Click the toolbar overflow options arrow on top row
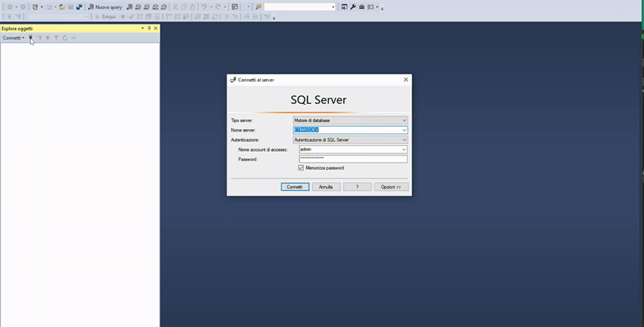 click(x=382, y=8)
